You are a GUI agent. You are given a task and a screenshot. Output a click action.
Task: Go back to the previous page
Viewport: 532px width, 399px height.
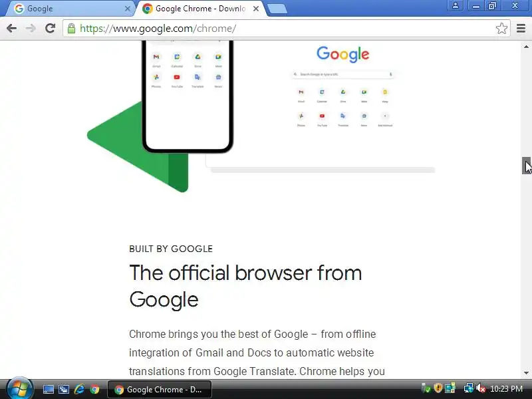(11, 29)
